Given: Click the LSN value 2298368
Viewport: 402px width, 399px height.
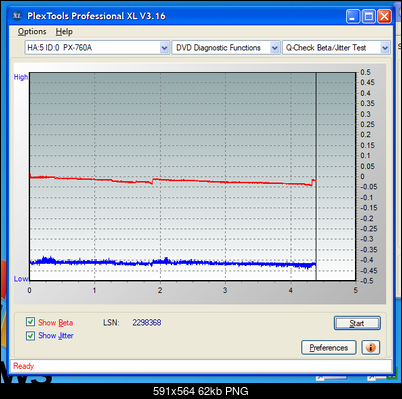Looking at the screenshot, I should click(x=147, y=323).
